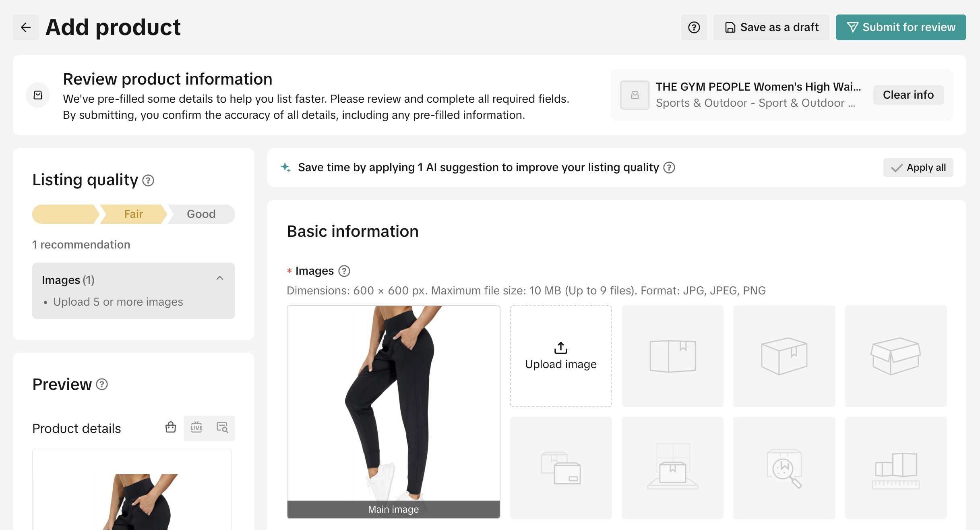
Task: Submit the product for review
Action: pos(901,27)
